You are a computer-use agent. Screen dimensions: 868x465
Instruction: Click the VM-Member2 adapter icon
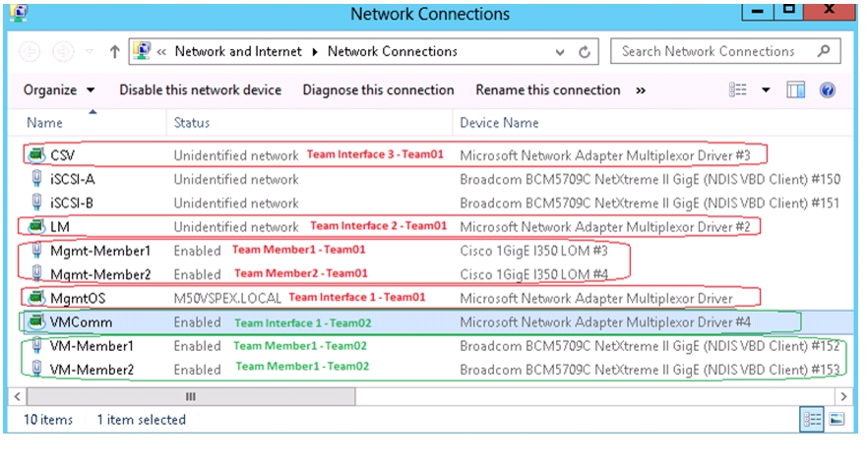point(37,369)
